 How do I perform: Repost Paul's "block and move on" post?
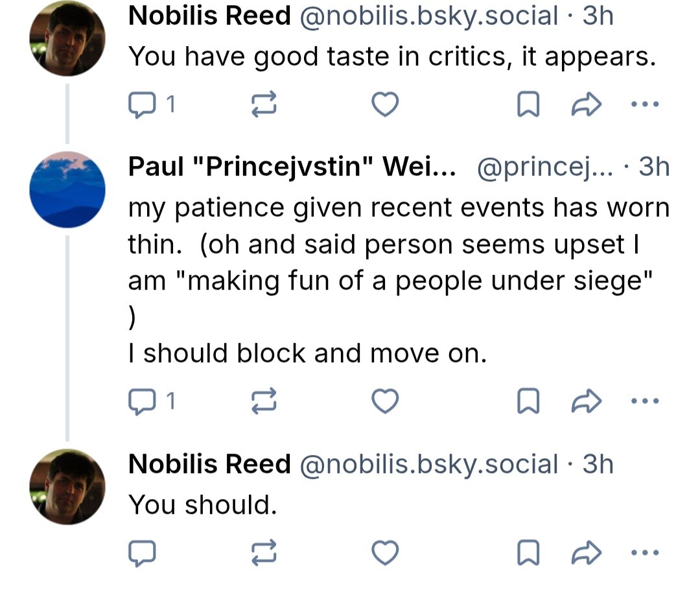click(264, 402)
